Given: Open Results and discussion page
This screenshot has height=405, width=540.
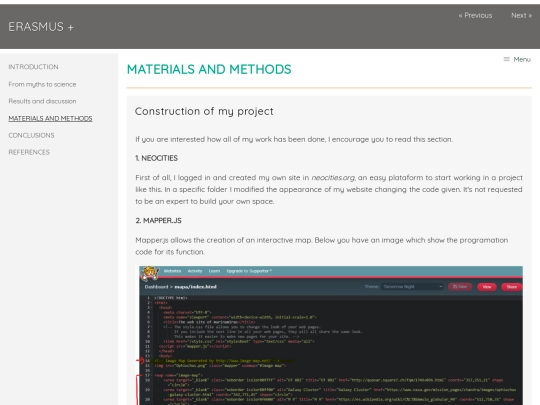Looking at the screenshot, I should (42, 101).
